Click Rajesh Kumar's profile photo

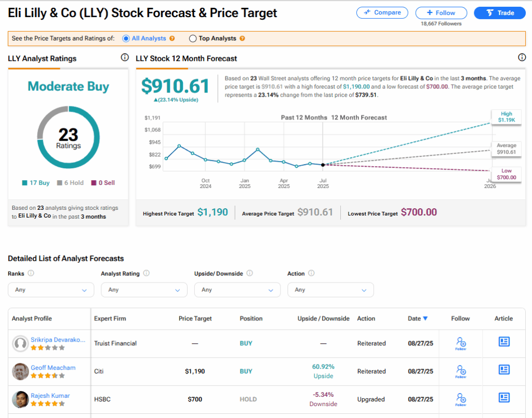pyautogui.click(x=20, y=399)
